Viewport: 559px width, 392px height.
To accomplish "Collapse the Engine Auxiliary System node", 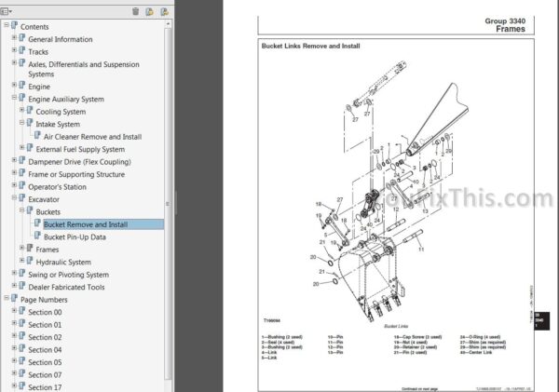I will [x=14, y=97].
